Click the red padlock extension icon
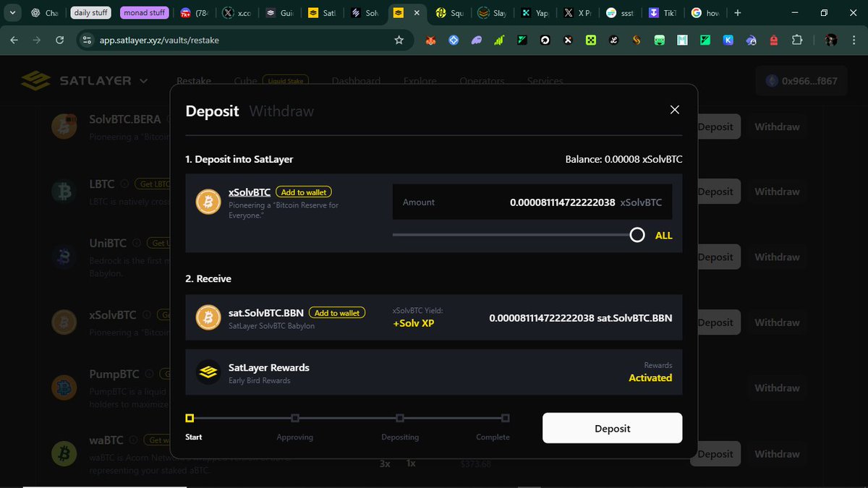 (x=774, y=40)
